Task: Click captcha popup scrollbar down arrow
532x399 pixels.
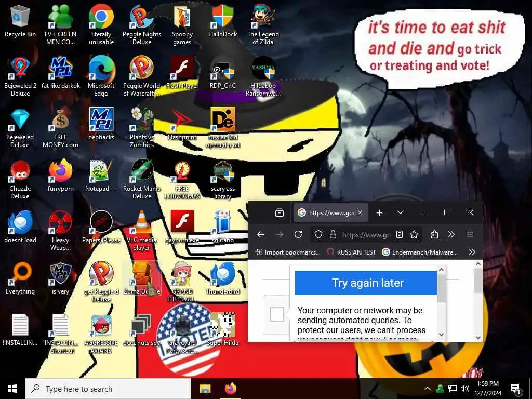Action: pyautogui.click(x=442, y=334)
